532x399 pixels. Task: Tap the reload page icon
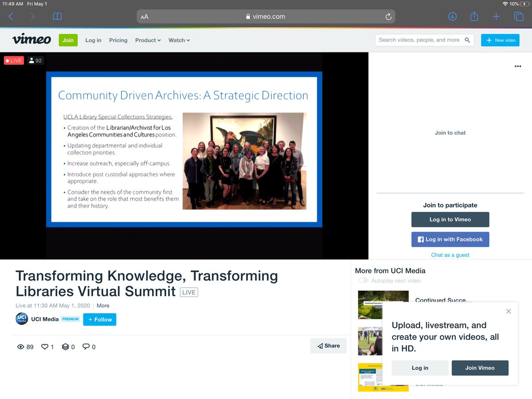(388, 17)
